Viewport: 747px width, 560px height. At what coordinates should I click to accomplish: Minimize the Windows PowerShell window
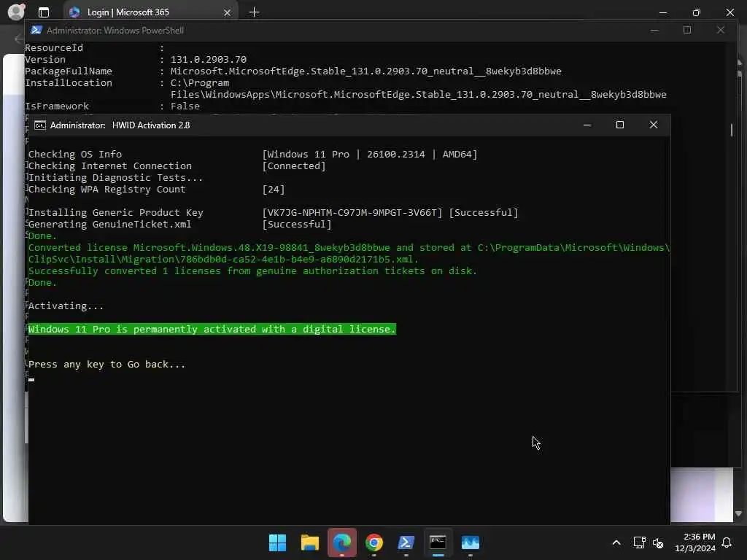(654, 30)
